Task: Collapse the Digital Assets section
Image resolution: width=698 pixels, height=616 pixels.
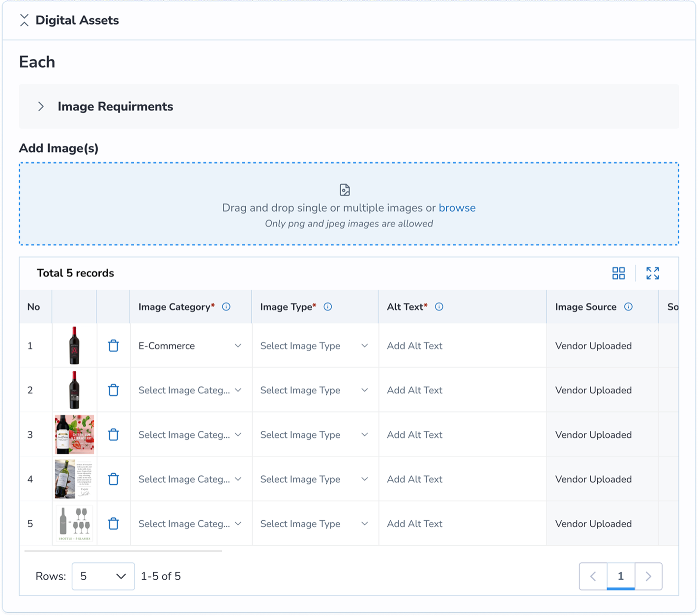Action: coord(24,20)
